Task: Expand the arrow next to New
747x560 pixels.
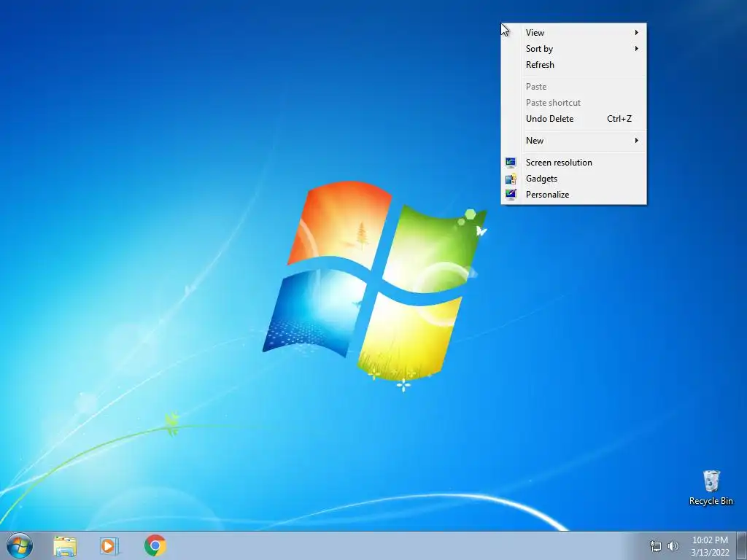Action: pyautogui.click(x=636, y=141)
